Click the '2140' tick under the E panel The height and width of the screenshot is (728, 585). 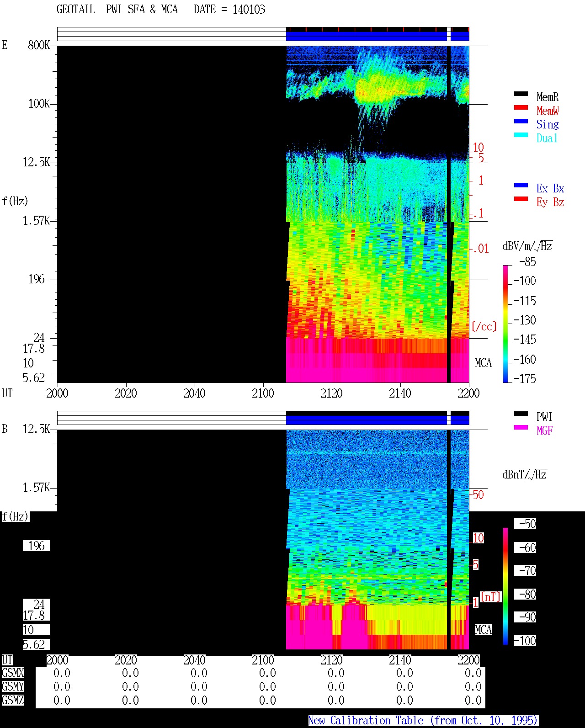400,393
